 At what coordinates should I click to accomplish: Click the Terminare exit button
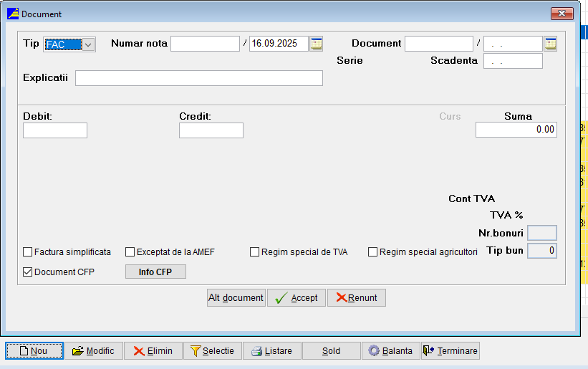450,351
